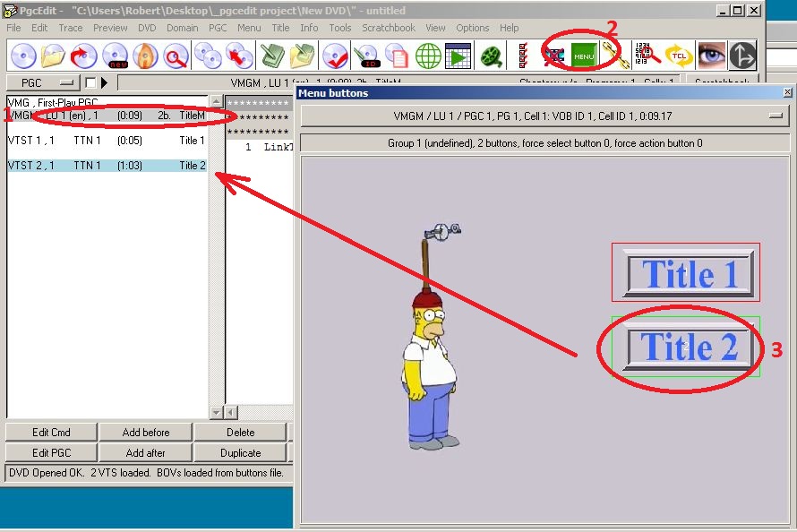The height and width of the screenshot is (532, 797).
Task: Click the disc ID toolbar icon
Action: pos(366,56)
